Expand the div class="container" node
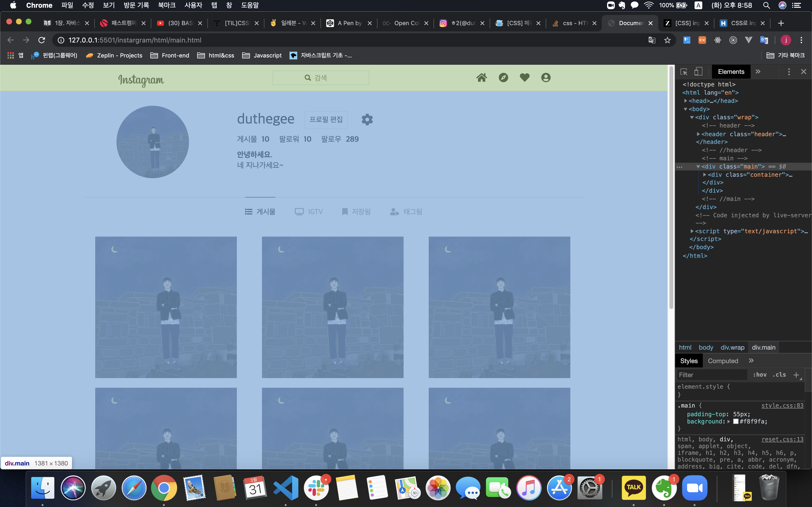812x507 pixels. coord(705,175)
